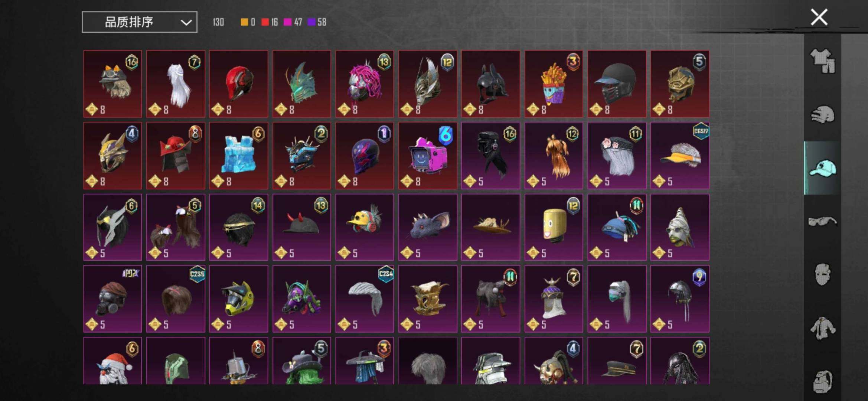The height and width of the screenshot is (401, 868).
Task: Select the french fries hat item
Action: [554, 84]
